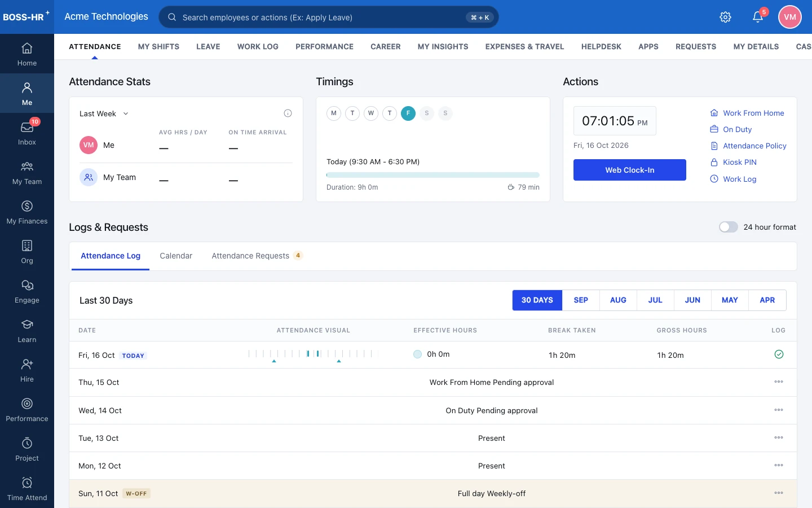The height and width of the screenshot is (508, 812).
Task: Open Time Attend in sidebar
Action: coord(27,489)
